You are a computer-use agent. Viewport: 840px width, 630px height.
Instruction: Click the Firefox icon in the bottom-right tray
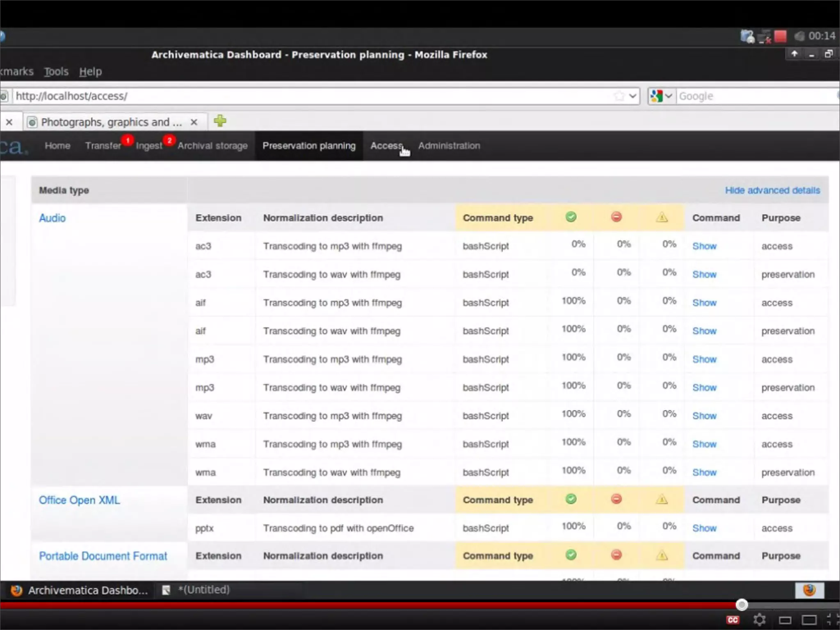[809, 590]
